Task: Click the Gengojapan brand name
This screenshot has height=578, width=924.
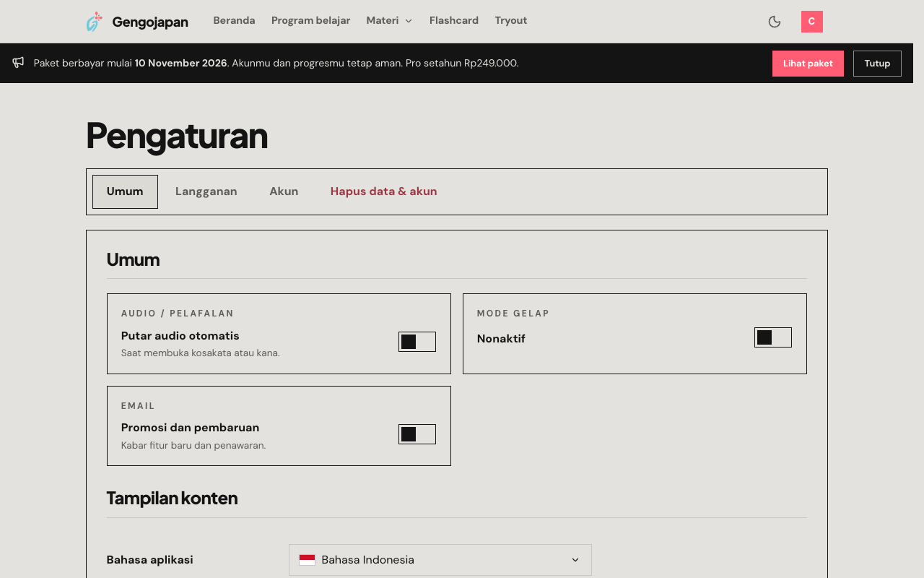Action: [150, 22]
